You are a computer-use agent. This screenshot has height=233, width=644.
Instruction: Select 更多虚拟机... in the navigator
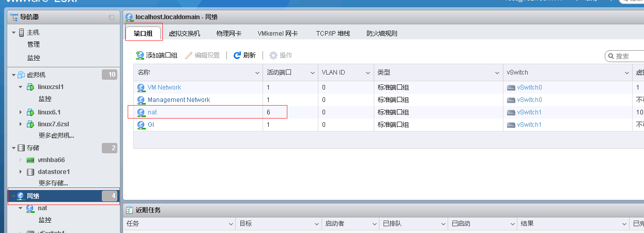click(56, 136)
